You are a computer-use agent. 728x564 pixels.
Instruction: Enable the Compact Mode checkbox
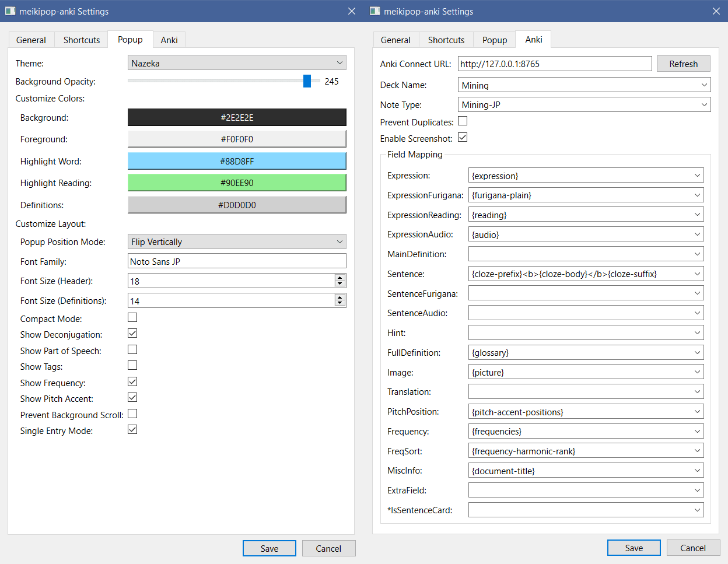(x=132, y=318)
